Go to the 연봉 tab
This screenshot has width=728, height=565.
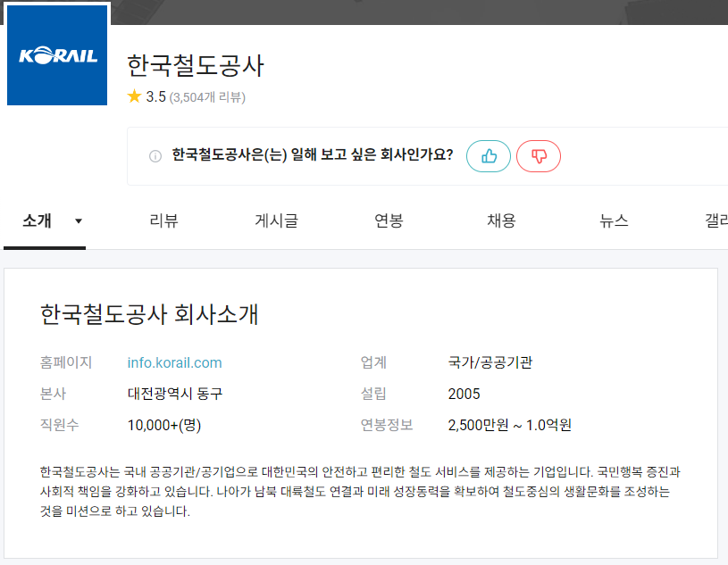click(389, 220)
